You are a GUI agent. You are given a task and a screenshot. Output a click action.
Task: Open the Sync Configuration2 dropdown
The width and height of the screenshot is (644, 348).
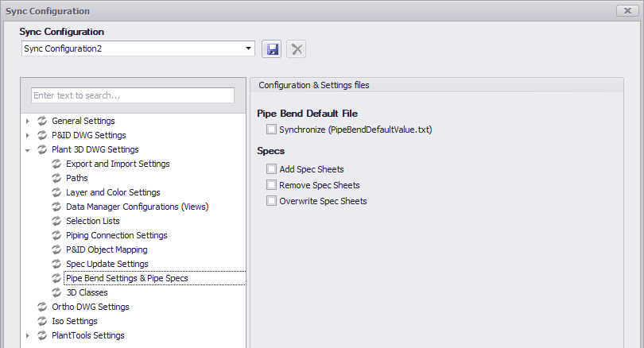tap(248, 48)
